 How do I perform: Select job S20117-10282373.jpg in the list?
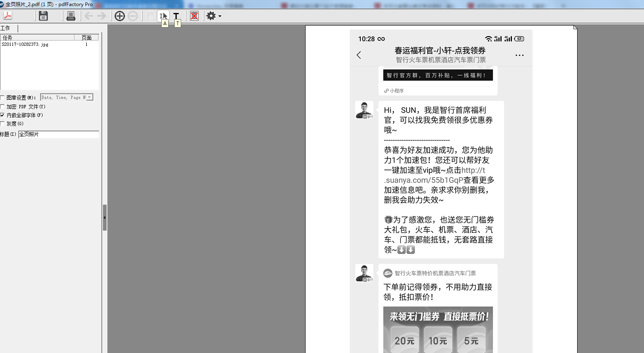tap(25, 44)
